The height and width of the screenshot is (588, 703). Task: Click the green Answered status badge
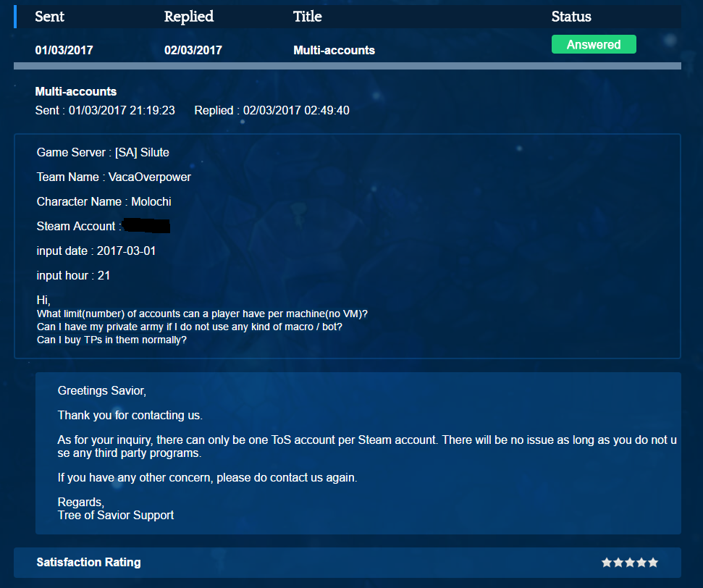(x=594, y=44)
